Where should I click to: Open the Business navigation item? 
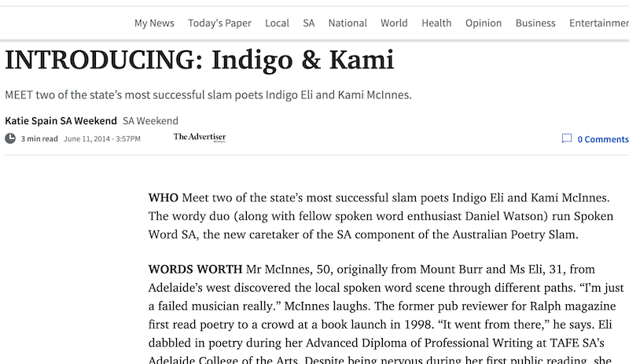(x=535, y=23)
